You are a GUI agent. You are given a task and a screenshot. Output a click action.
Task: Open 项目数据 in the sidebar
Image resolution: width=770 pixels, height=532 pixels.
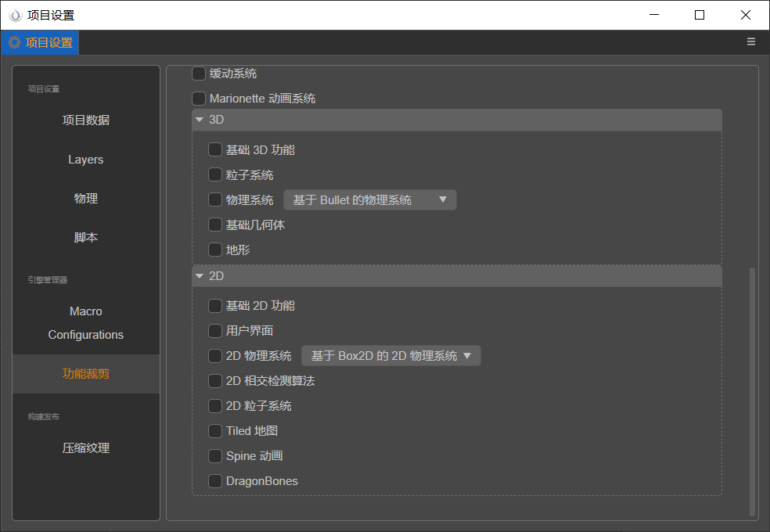pyautogui.click(x=86, y=120)
